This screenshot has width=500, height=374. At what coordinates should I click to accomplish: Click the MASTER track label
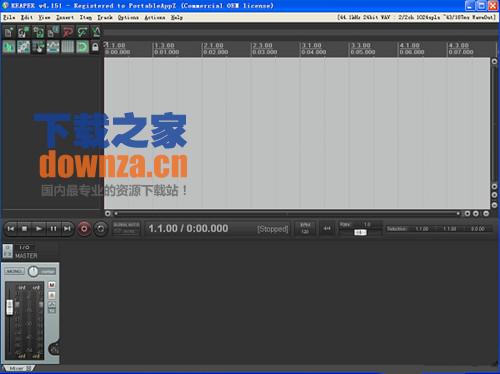pos(26,256)
